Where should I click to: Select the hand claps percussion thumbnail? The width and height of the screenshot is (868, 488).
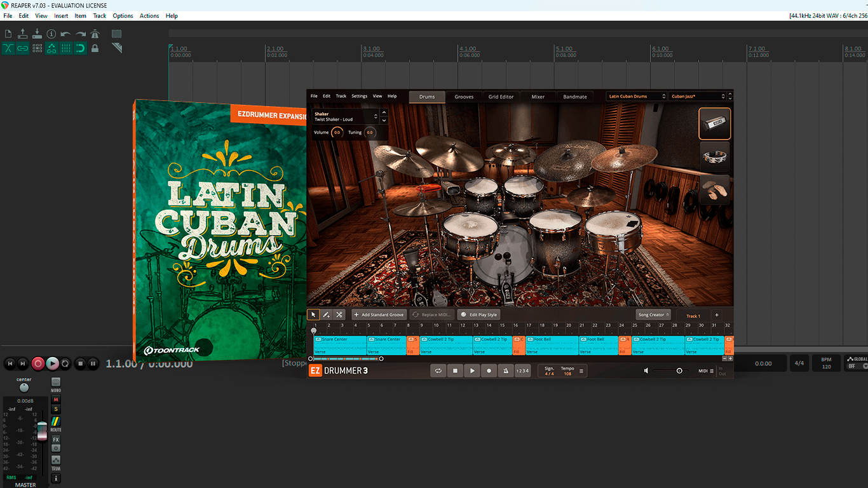[715, 190]
